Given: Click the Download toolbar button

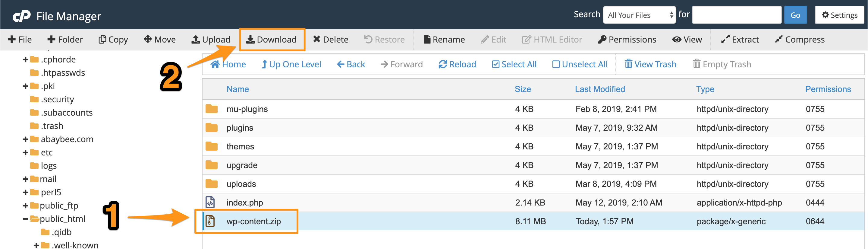Looking at the screenshot, I should coord(272,40).
